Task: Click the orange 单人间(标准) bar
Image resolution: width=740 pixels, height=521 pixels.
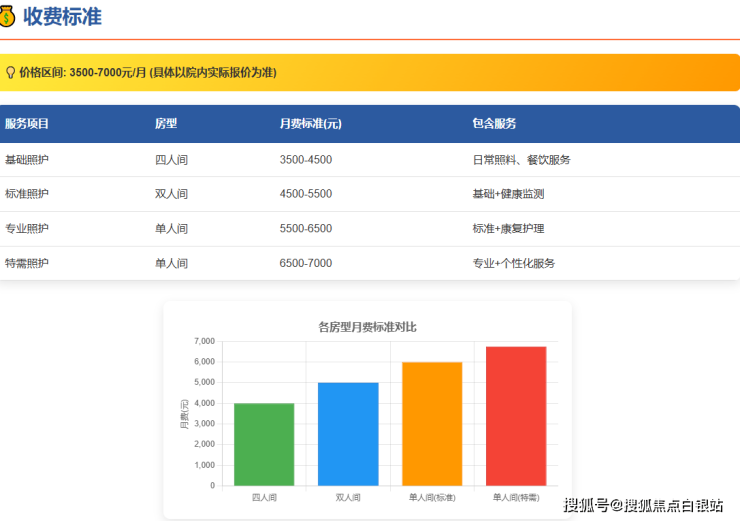Action: tap(432, 424)
